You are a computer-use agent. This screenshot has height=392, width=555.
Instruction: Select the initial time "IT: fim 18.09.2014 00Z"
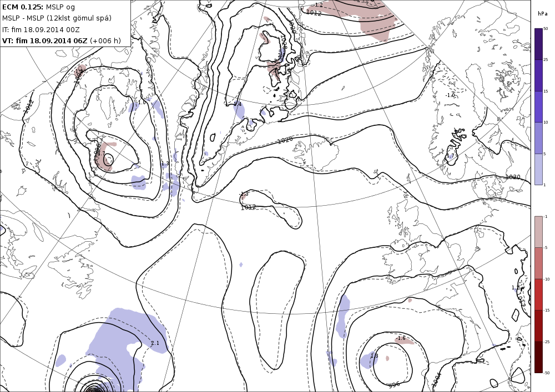(x=42, y=29)
